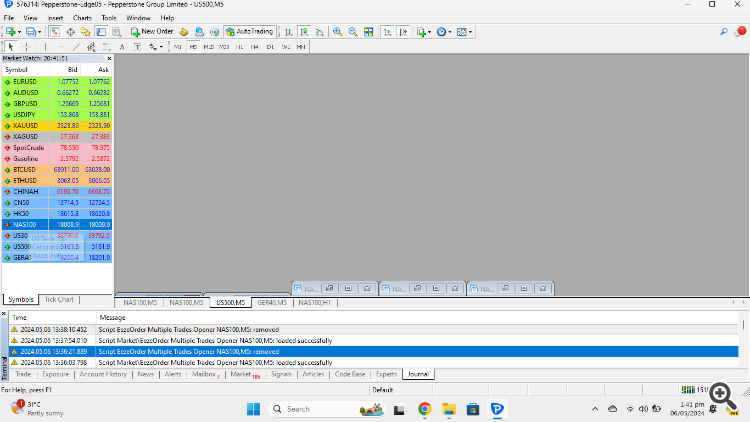Image resolution: width=750 pixels, height=422 pixels.
Task: Switch to line chart display
Action: [x=320, y=32]
